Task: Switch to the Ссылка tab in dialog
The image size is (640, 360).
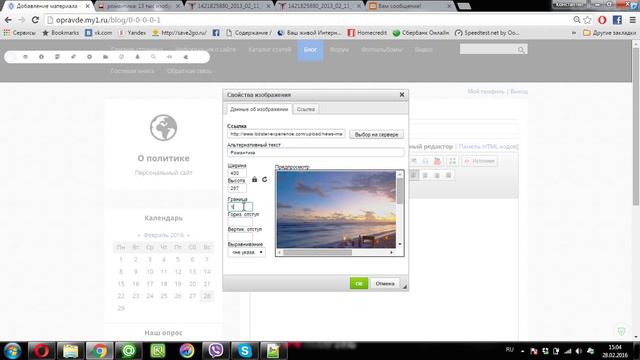Action: coord(306,109)
